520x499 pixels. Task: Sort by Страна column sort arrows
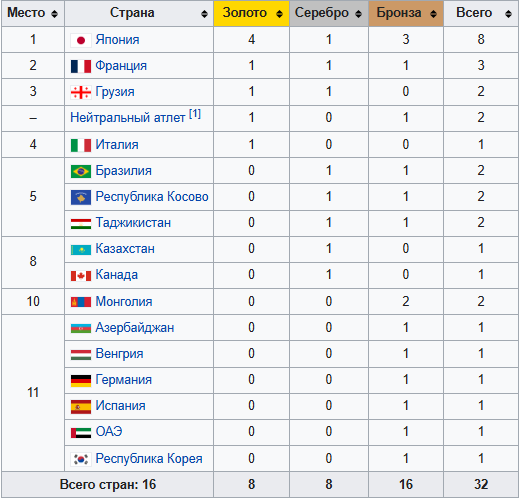204,14
